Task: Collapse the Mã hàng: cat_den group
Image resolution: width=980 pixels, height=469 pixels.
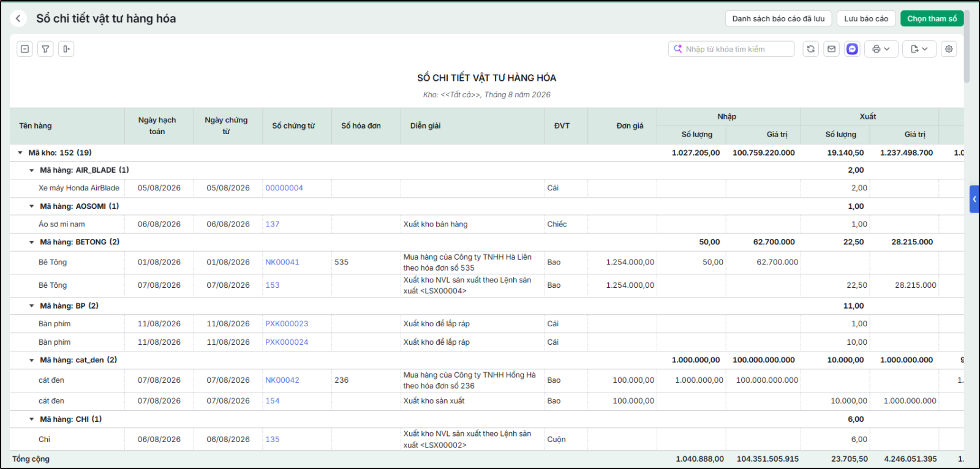Action: (x=32, y=360)
